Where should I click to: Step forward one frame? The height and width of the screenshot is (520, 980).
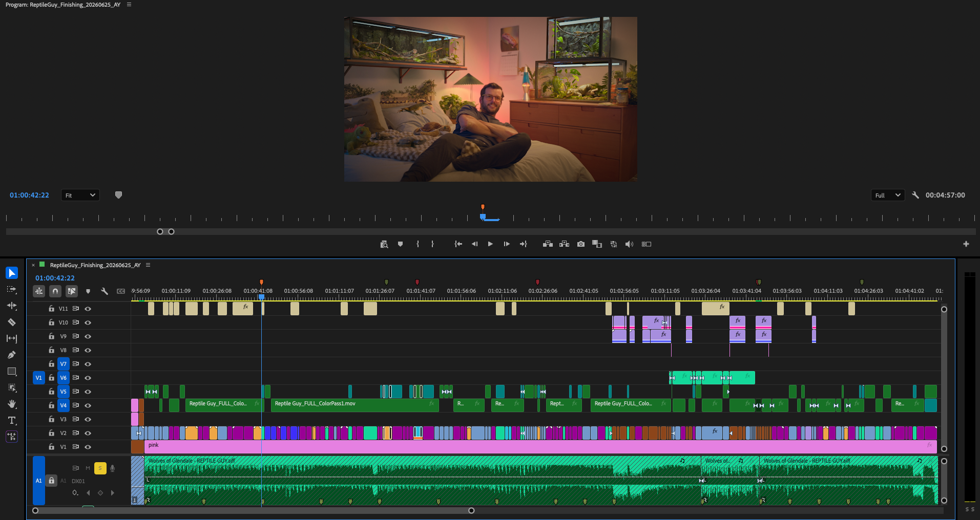click(x=507, y=244)
